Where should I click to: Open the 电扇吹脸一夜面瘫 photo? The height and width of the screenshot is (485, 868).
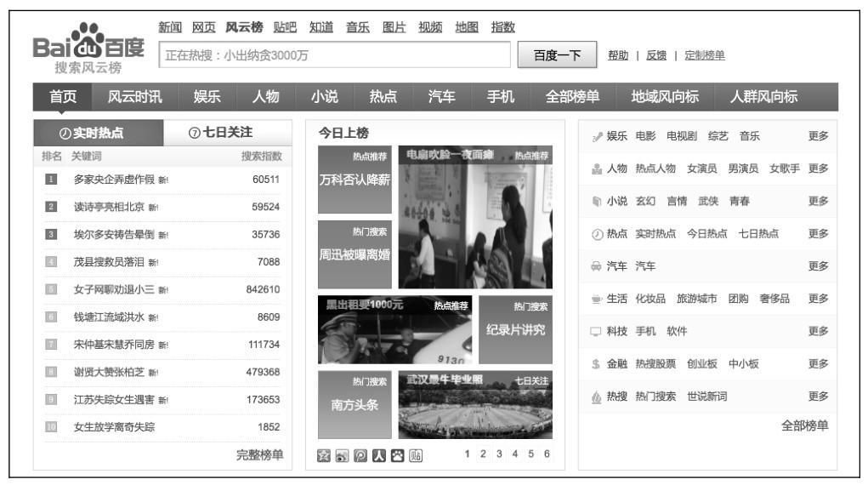coord(475,217)
